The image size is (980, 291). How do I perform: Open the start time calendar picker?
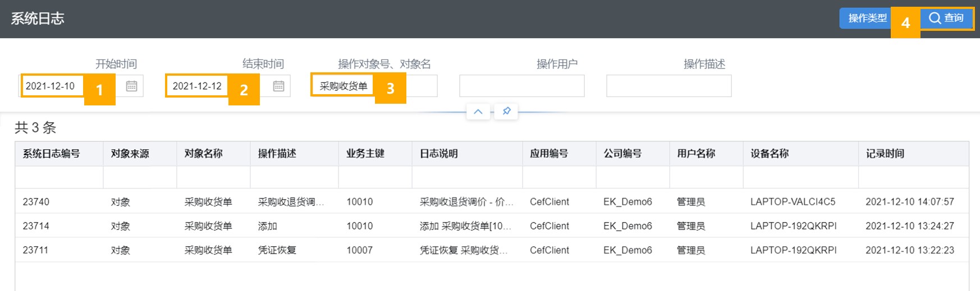point(131,86)
